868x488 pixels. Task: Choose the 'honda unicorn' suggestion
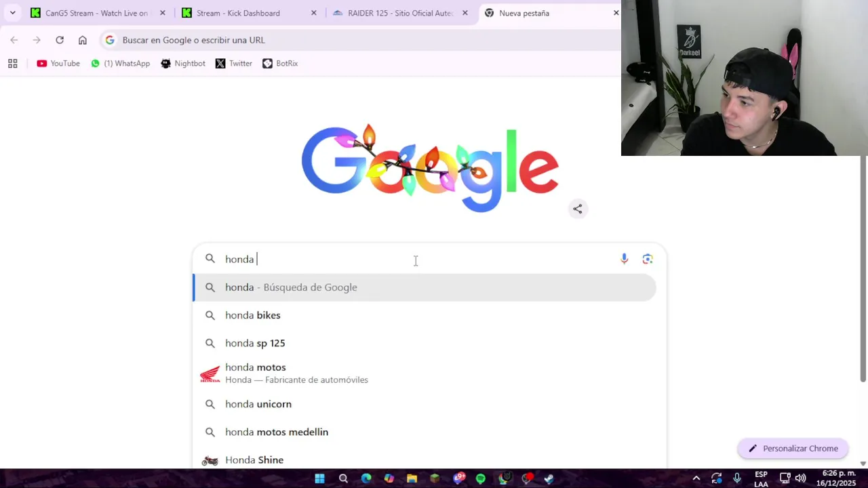point(425,404)
